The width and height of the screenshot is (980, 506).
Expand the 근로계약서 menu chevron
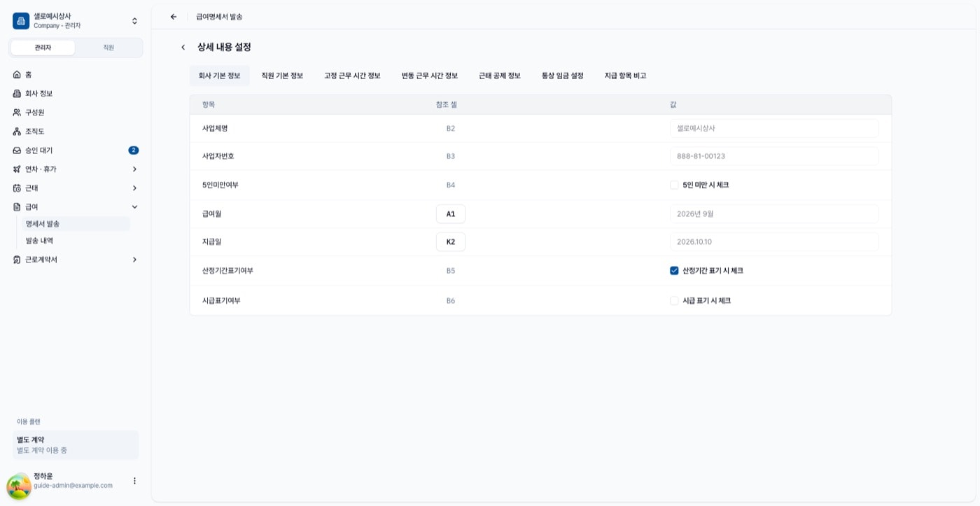(134, 259)
